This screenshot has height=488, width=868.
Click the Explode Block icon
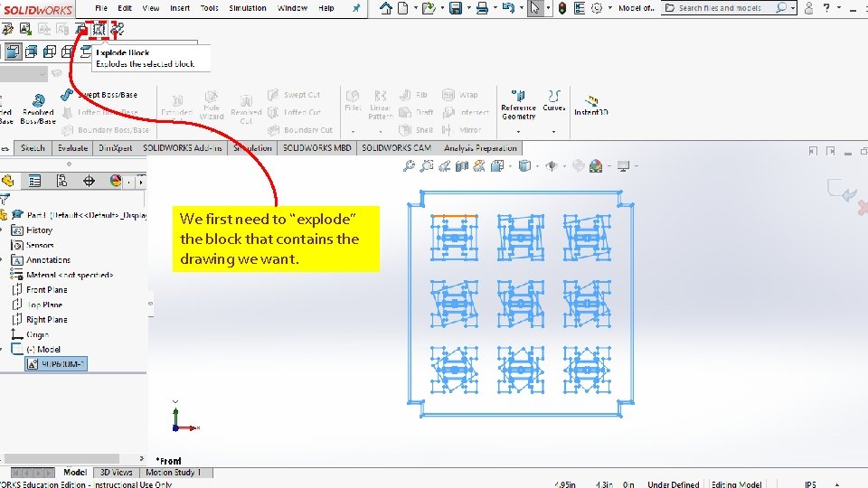[99, 29]
